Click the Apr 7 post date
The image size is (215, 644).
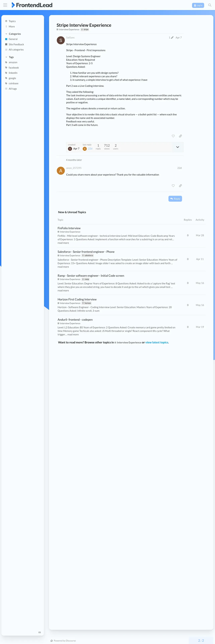pyautogui.click(x=178, y=37)
